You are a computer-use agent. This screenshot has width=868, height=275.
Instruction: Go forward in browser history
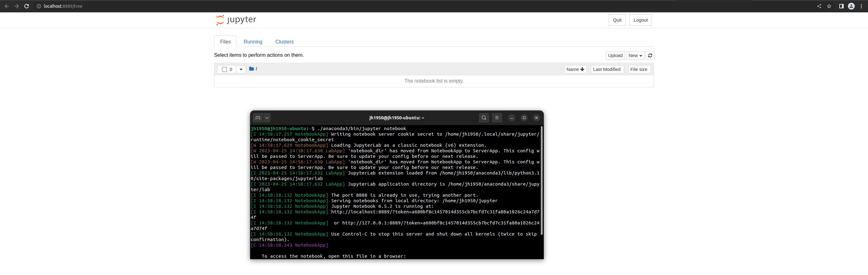16,6
